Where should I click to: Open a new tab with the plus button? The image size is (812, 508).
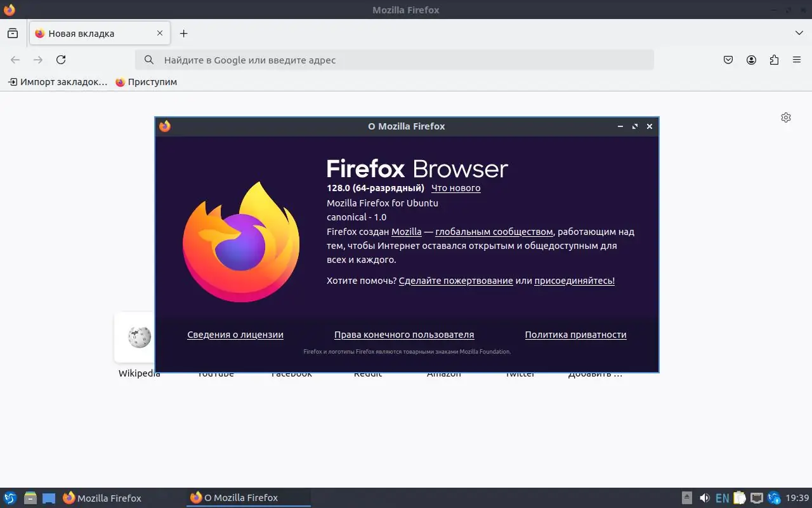[183, 33]
